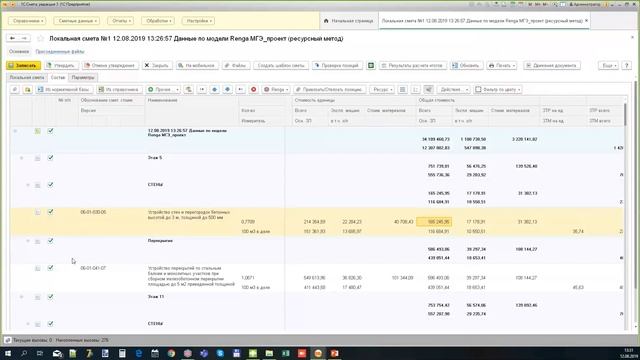This screenshot has width=640, height=360.
Task: Click the back navigation arrow
Action: tap(13, 38)
